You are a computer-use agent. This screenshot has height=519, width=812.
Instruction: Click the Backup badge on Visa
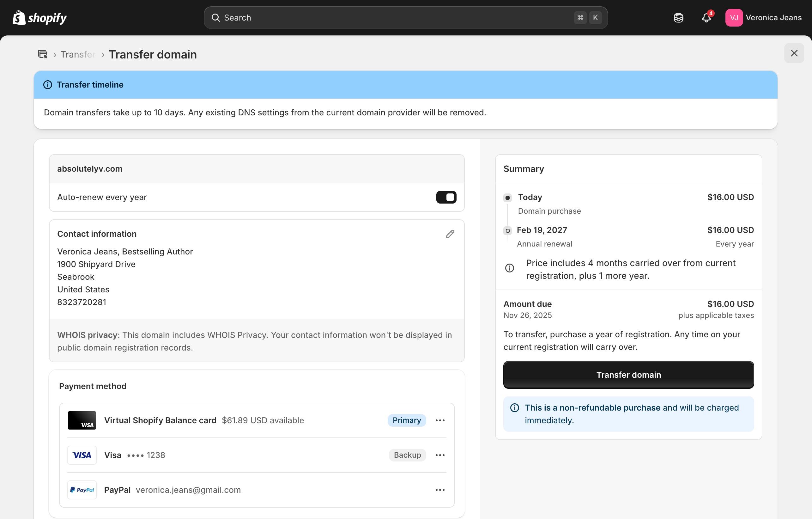tap(407, 455)
